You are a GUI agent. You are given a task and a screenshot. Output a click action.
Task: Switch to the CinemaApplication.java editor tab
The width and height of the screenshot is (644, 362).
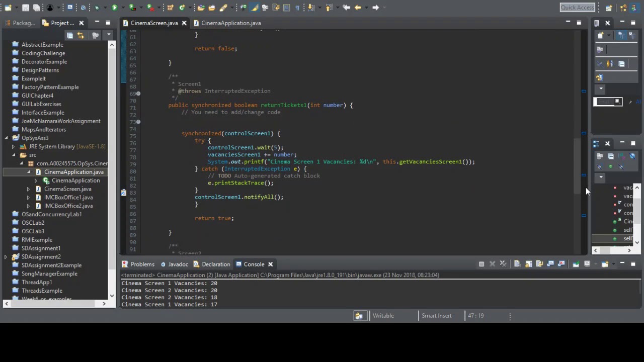[x=230, y=23]
